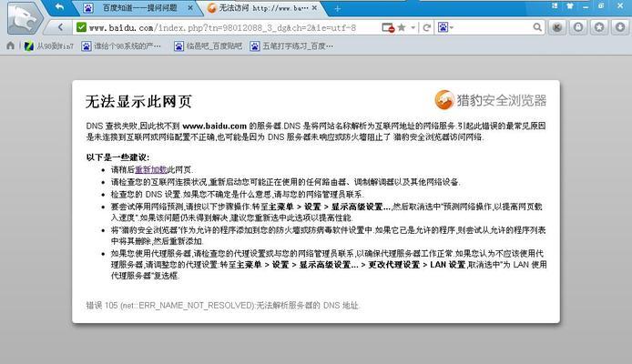Click the title bar panel layout icon
Viewport: 632px width, 364px height.
pos(555,6)
